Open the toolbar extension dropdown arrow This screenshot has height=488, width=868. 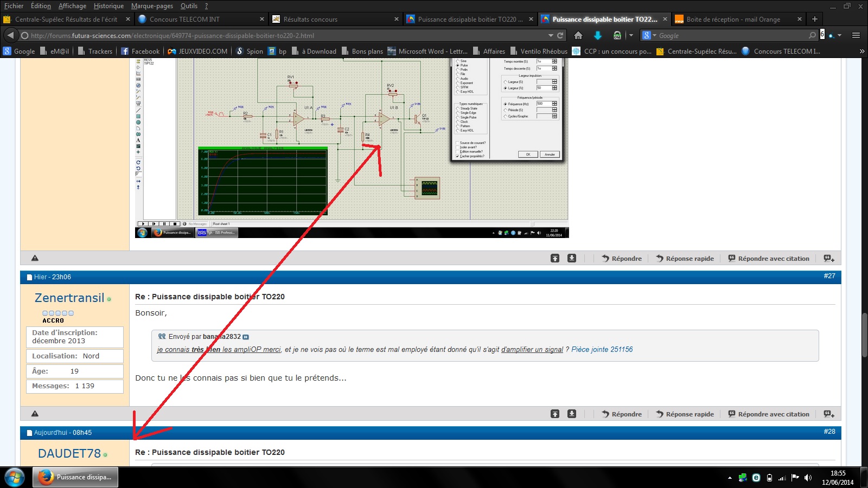[631, 35]
